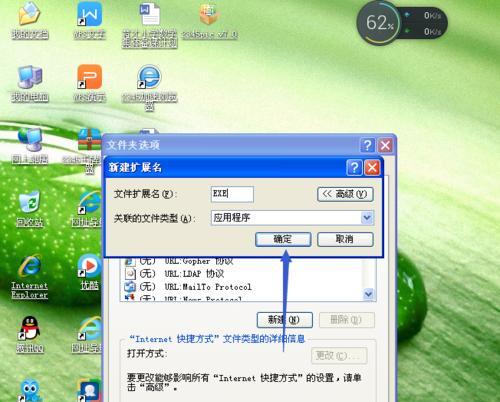Launch the WPS演示 orange P shortcut
Screen dimensions: 500x402
pyautogui.click(x=89, y=83)
